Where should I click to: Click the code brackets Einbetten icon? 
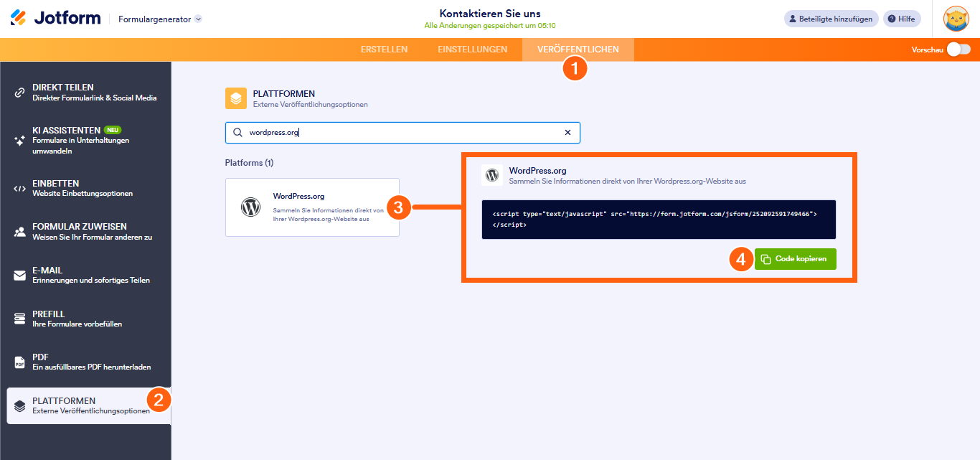click(20, 189)
